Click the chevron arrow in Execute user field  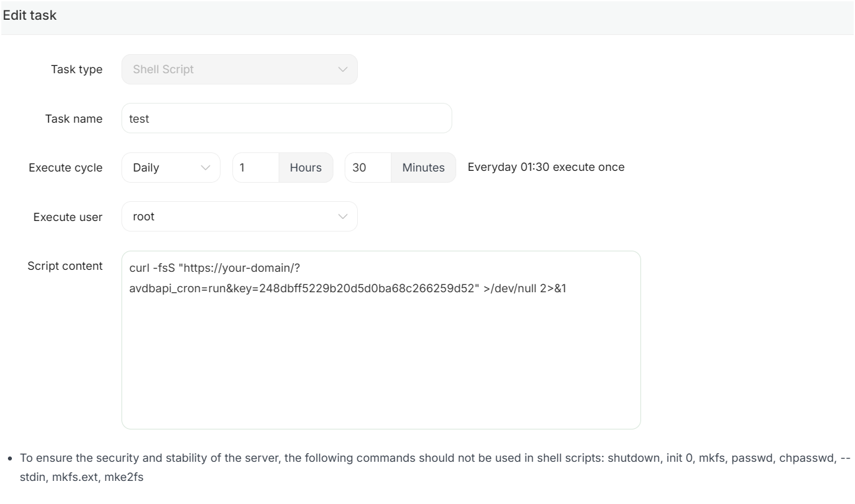342,216
